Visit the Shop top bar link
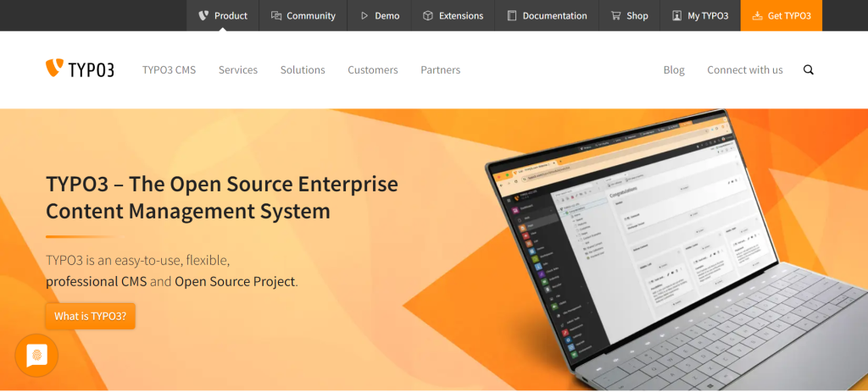 (630, 15)
